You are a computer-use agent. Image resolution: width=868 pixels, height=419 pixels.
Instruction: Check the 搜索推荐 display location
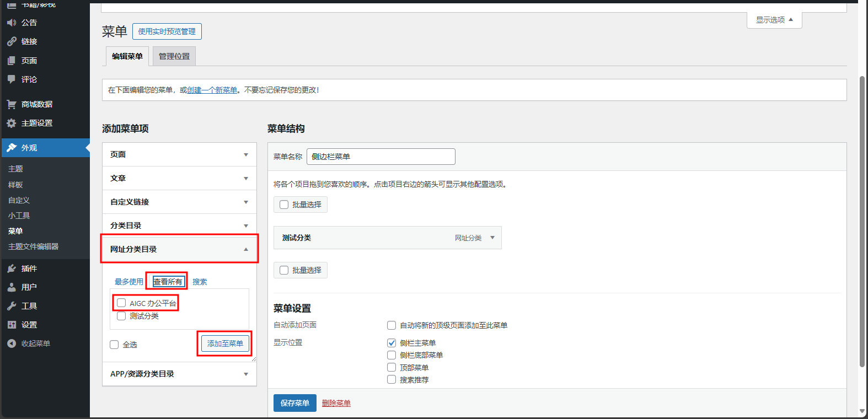point(392,379)
